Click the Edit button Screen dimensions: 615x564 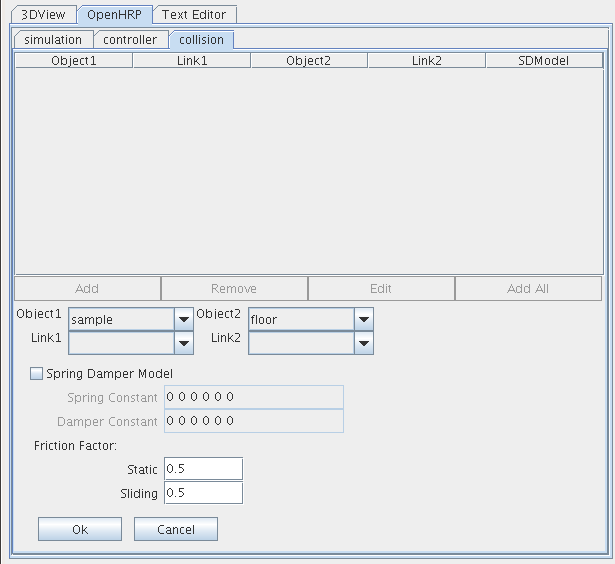click(381, 289)
